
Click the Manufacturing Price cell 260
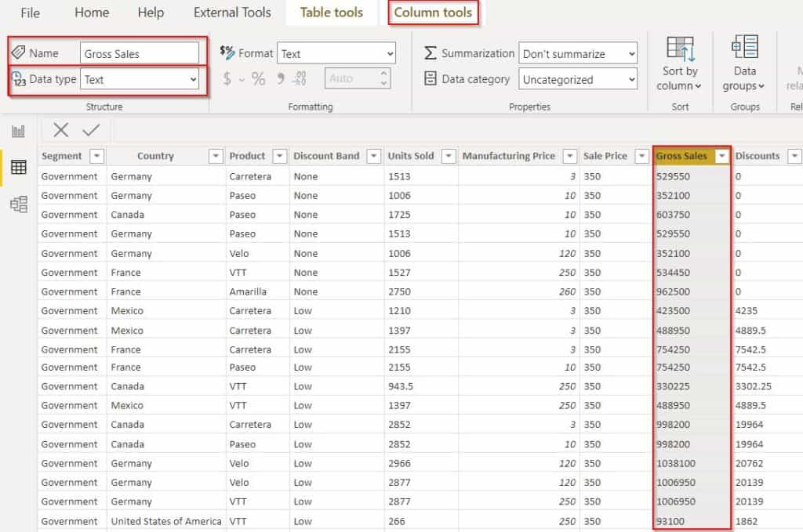pyautogui.click(x=567, y=291)
